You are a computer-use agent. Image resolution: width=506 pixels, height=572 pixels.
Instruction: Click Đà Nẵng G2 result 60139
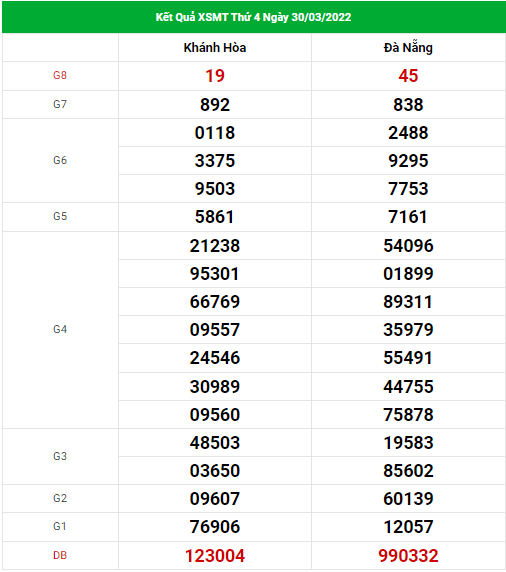pyautogui.click(x=408, y=499)
